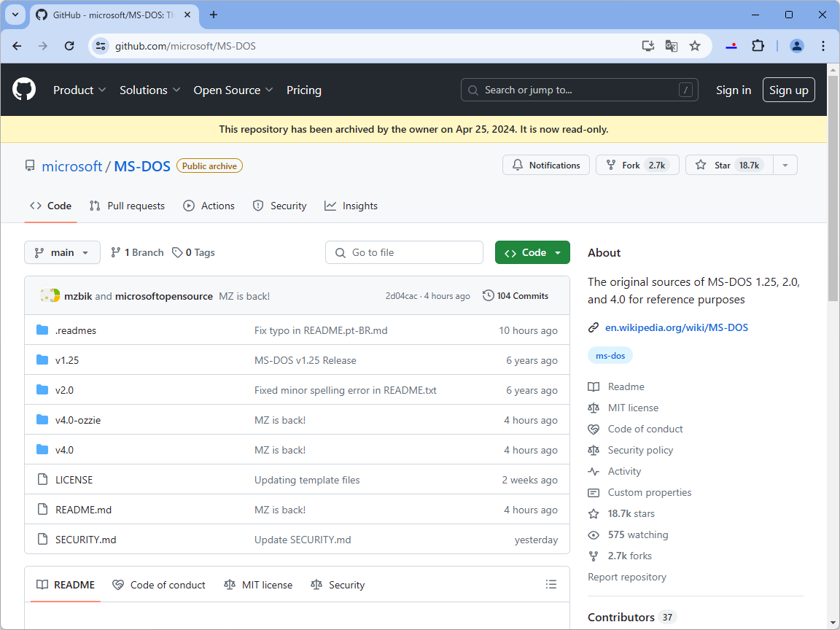The image size is (840, 630).
Task: Click the Activity pulse icon in the sidebar
Action: pyautogui.click(x=594, y=471)
